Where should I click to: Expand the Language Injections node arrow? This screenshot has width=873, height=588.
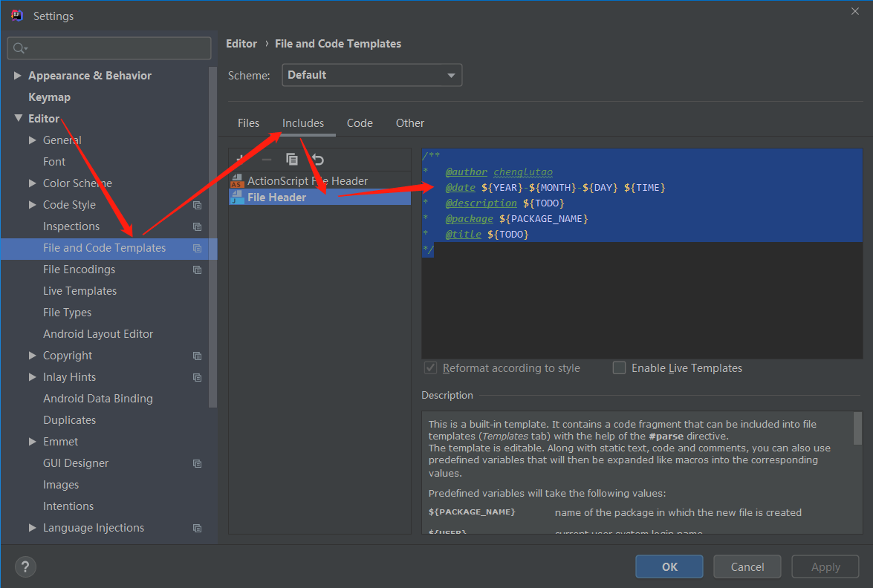(32, 527)
